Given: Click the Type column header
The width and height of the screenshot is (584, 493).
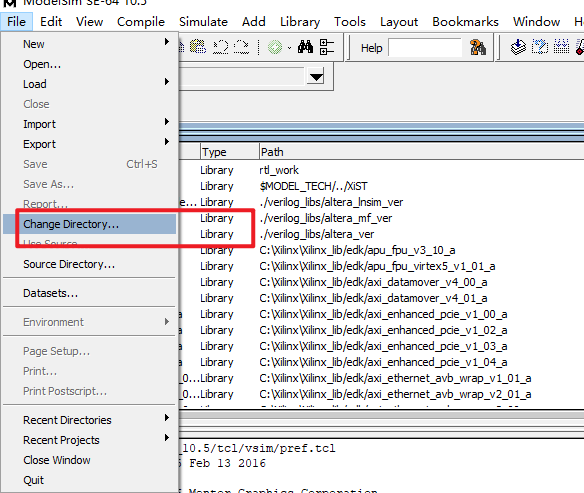Looking at the screenshot, I should click(229, 152).
